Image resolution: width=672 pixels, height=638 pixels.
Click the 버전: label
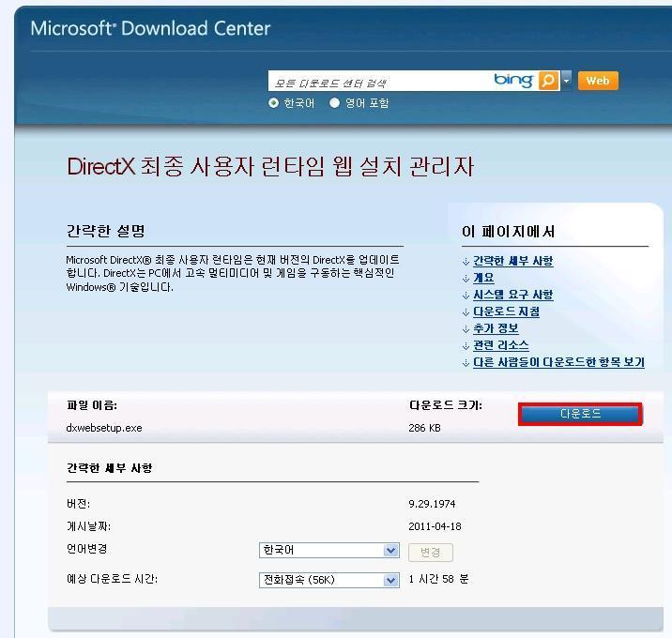pyautogui.click(x=79, y=504)
